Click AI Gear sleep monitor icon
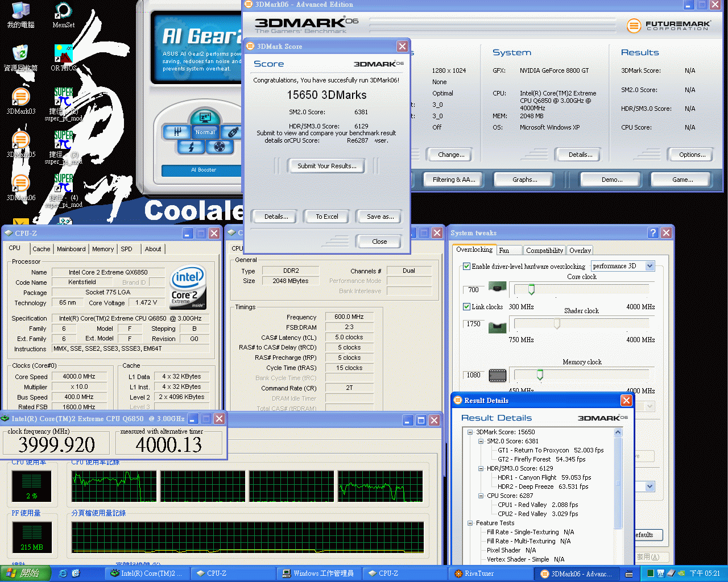The image size is (728, 582). coord(205,117)
